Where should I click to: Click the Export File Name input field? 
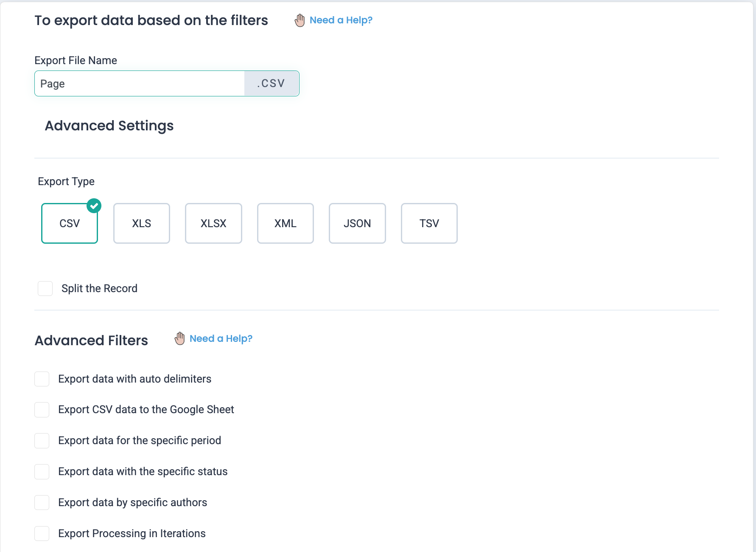140,84
